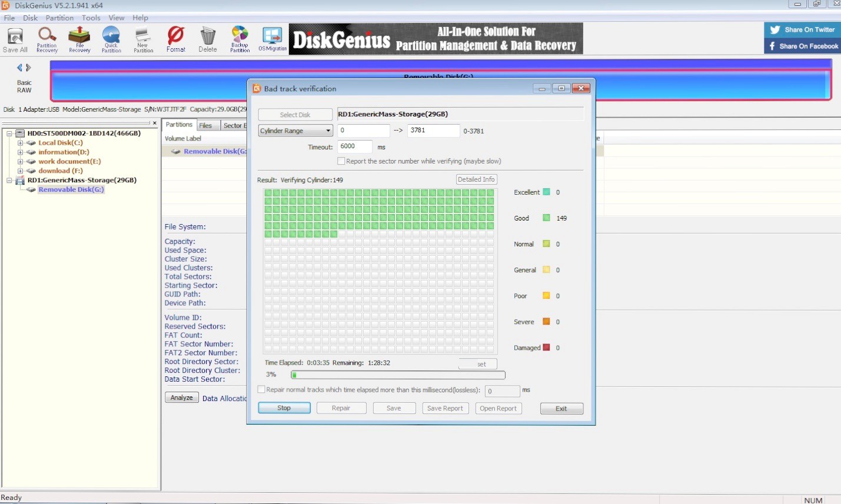
Task: Click the Severe orange legend swatch
Action: (546, 322)
